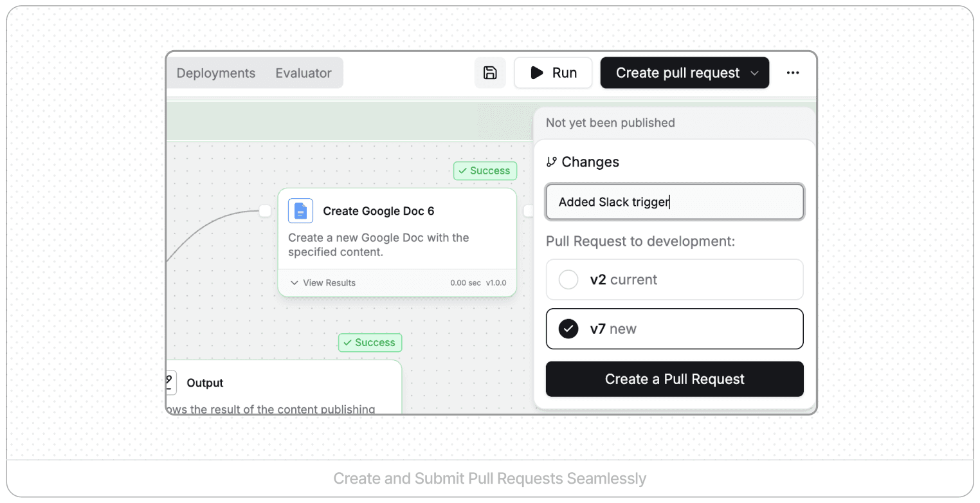
Task: Click the Run play icon
Action: 537,73
